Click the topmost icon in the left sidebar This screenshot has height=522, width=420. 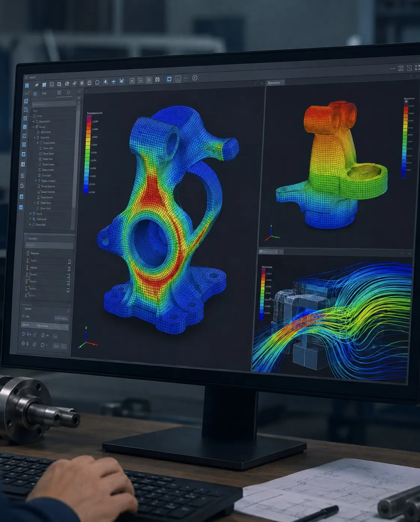click(26, 101)
